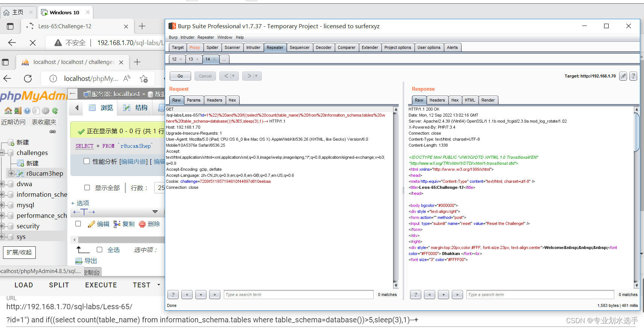The width and height of the screenshot is (644, 328).
Task: Switch to the Windows 10 VM tab
Action: [x=65, y=12]
